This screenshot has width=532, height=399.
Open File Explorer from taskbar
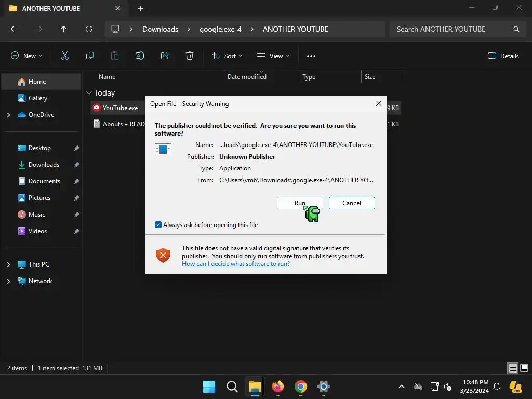(x=255, y=387)
